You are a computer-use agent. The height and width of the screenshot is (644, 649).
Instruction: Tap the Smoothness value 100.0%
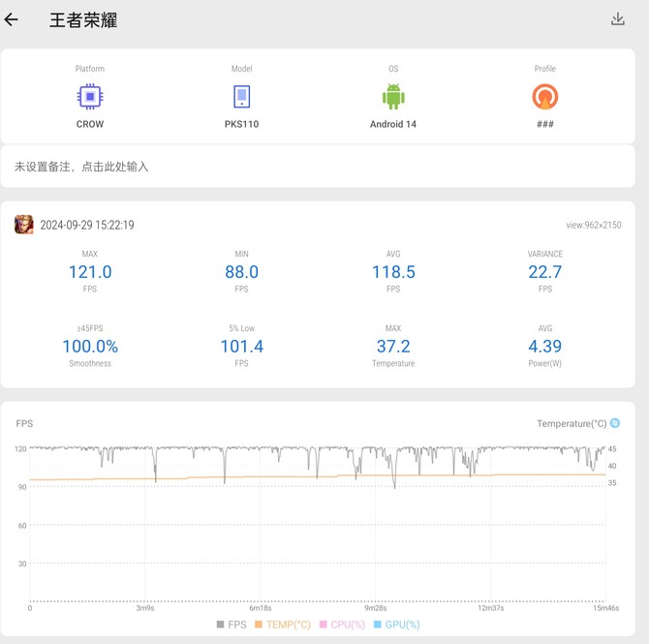click(x=90, y=346)
